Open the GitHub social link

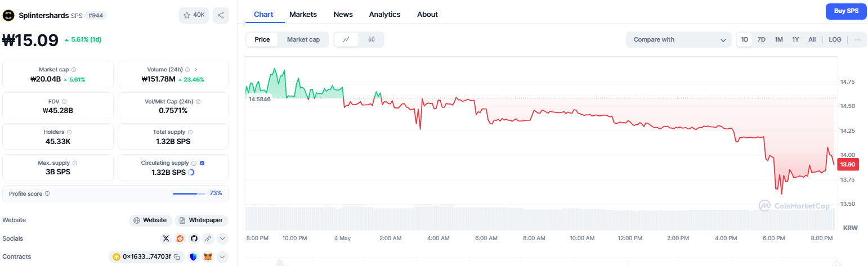pos(194,238)
